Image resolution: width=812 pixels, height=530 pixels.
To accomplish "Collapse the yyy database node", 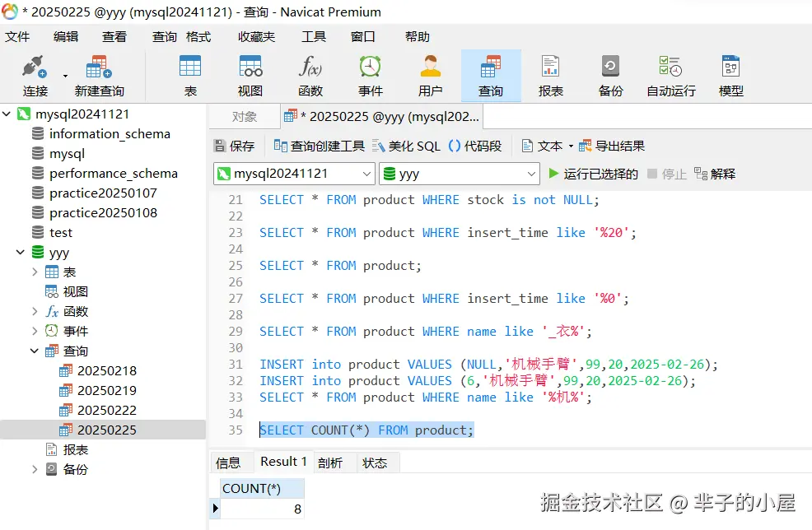I will [21, 252].
